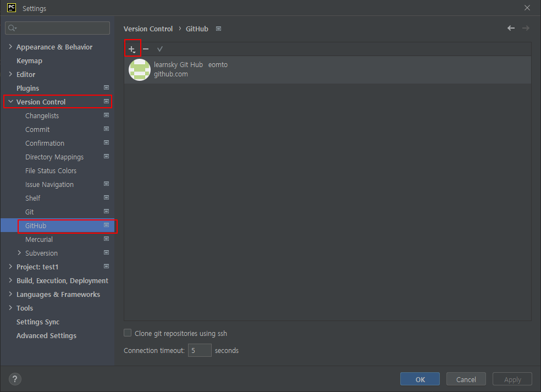Click the project icon on GitHub row
Image resolution: width=541 pixels, height=392 pixels.
(x=106, y=225)
